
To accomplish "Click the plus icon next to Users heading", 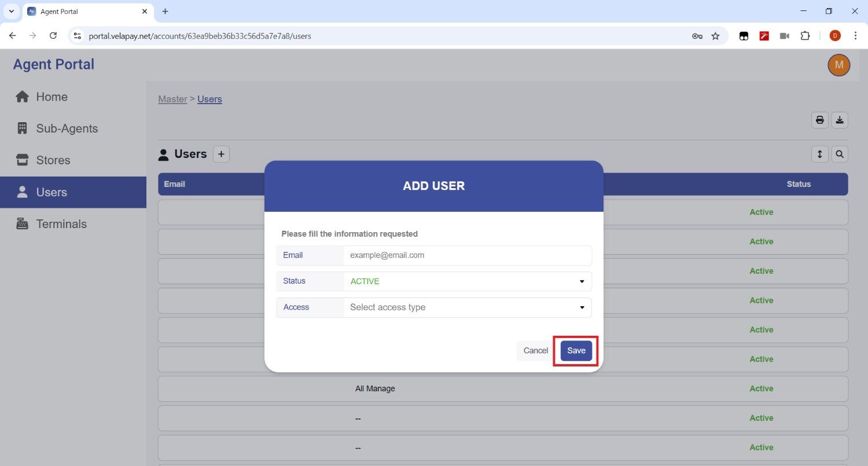I will tap(221, 154).
